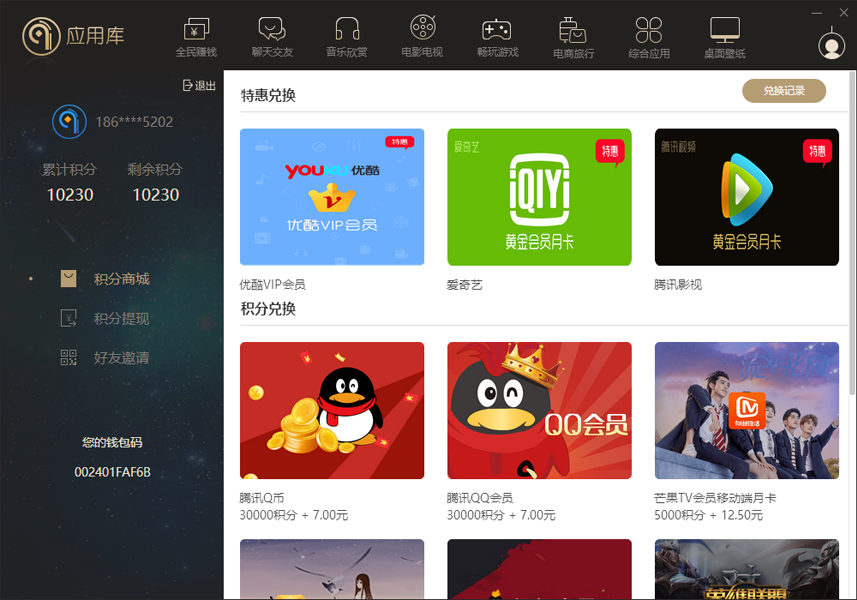Click the wallet code 002401FAF6B

click(112, 472)
